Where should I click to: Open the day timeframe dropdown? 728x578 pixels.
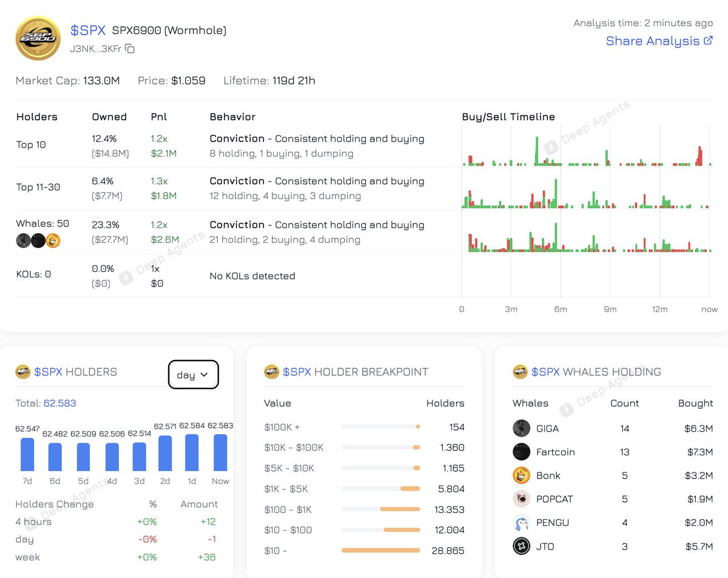tap(193, 375)
